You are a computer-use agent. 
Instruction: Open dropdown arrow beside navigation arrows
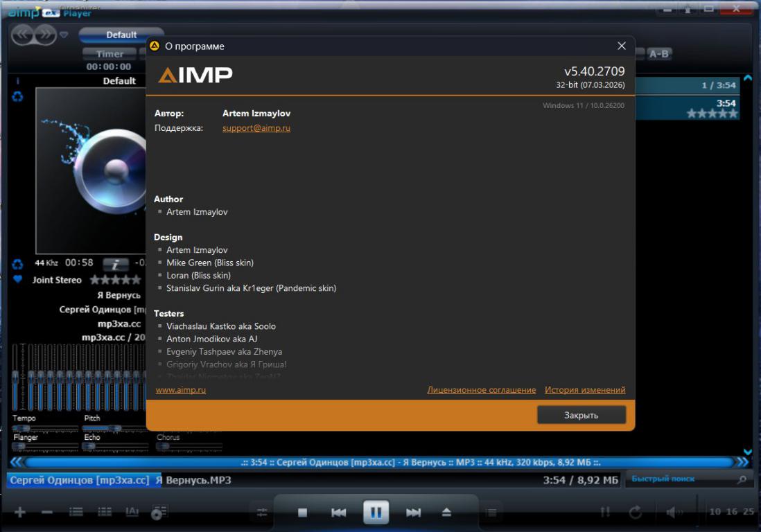(x=64, y=35)
